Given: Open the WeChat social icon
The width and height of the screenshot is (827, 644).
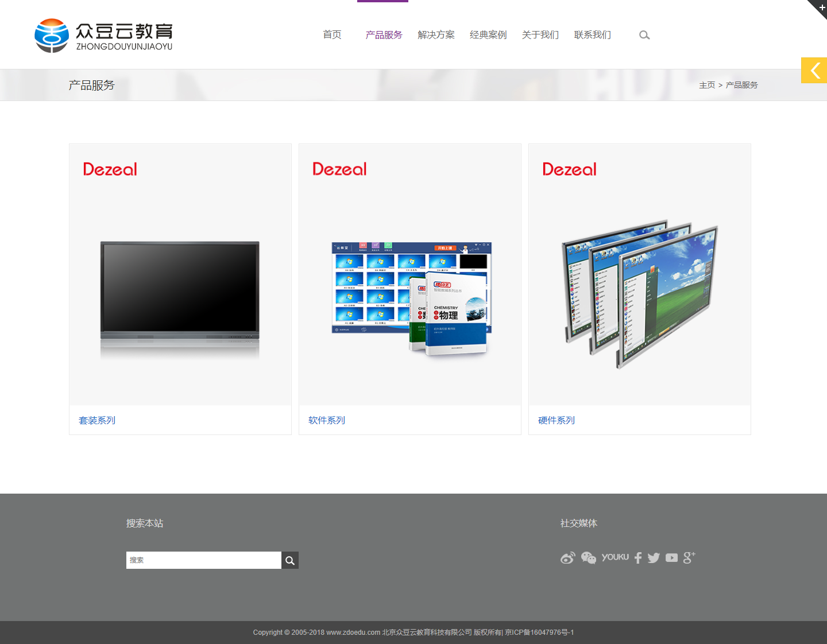Looking at the screenshot, I should coord(588,558).
